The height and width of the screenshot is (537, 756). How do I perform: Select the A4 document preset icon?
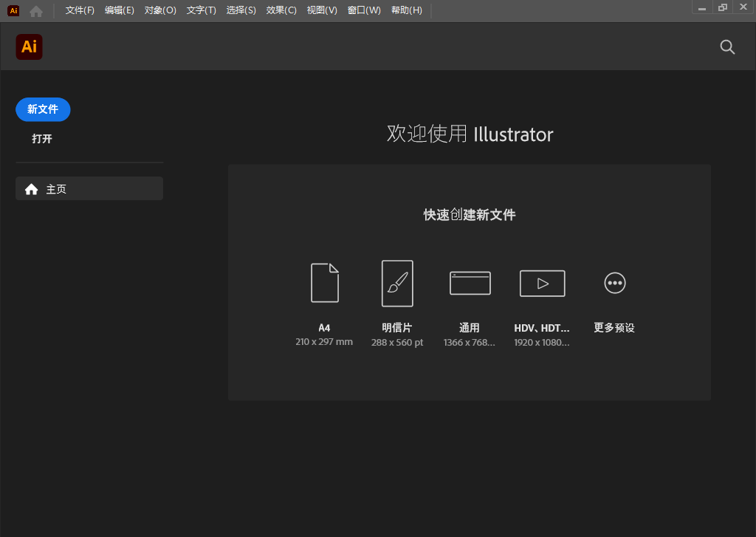pyautogui.click(x=325, y=283)
